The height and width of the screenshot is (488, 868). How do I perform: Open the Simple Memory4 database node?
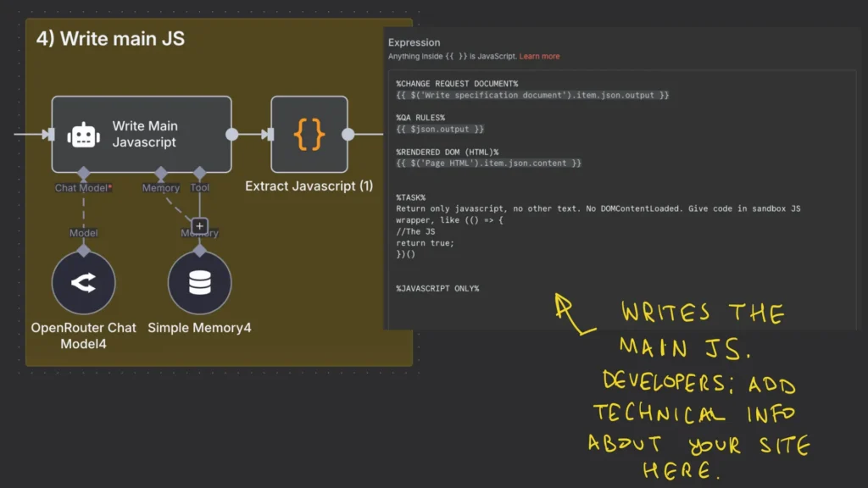click(x=200, y=283)
